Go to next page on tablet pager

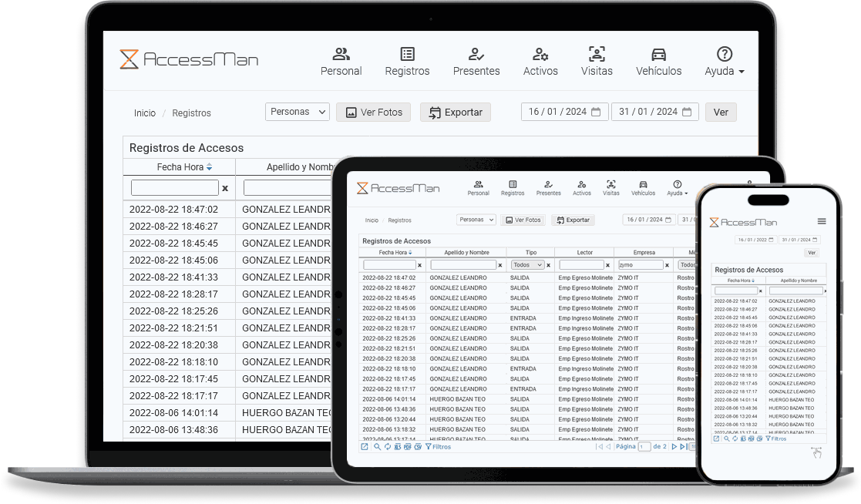(x=674, y=447)
